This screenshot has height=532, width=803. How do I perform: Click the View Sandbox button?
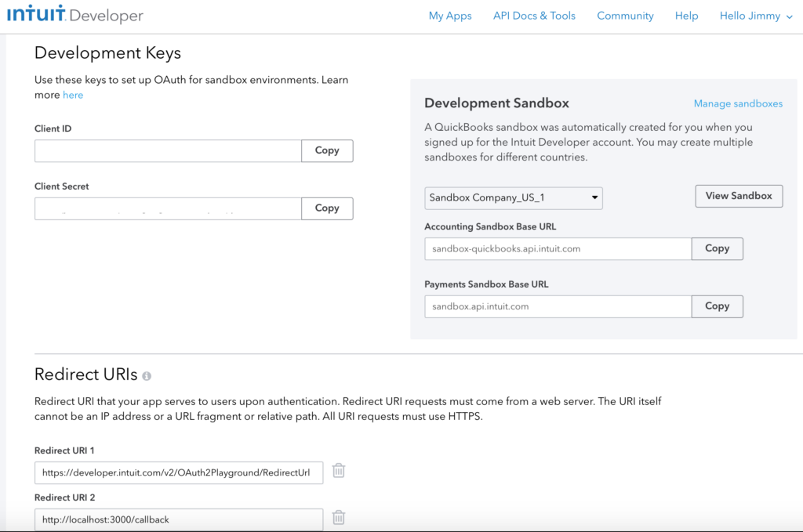coord(739,196)
